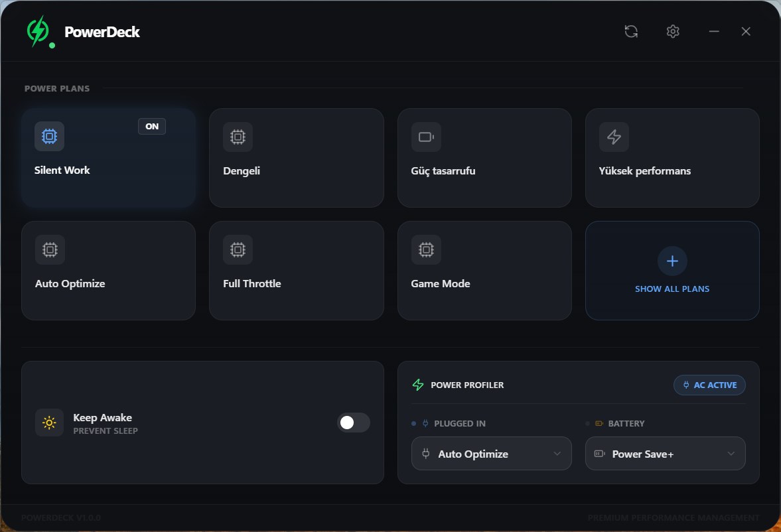Expand chevron on the Auto Optimize dropdown
Screen dimensions: 781x532
[x=557, y=453]
